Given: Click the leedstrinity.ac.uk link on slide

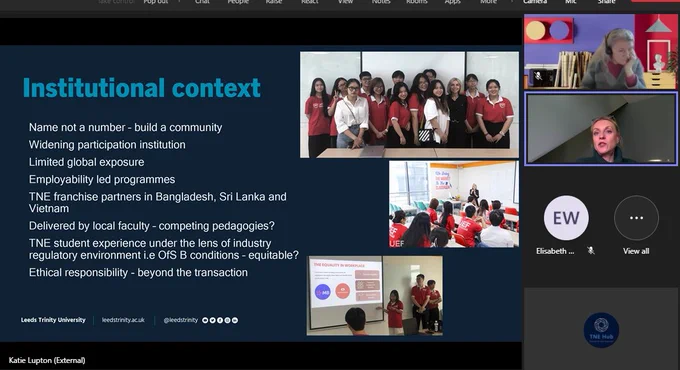Looking at the screenshot, I should tap(123, 320).
